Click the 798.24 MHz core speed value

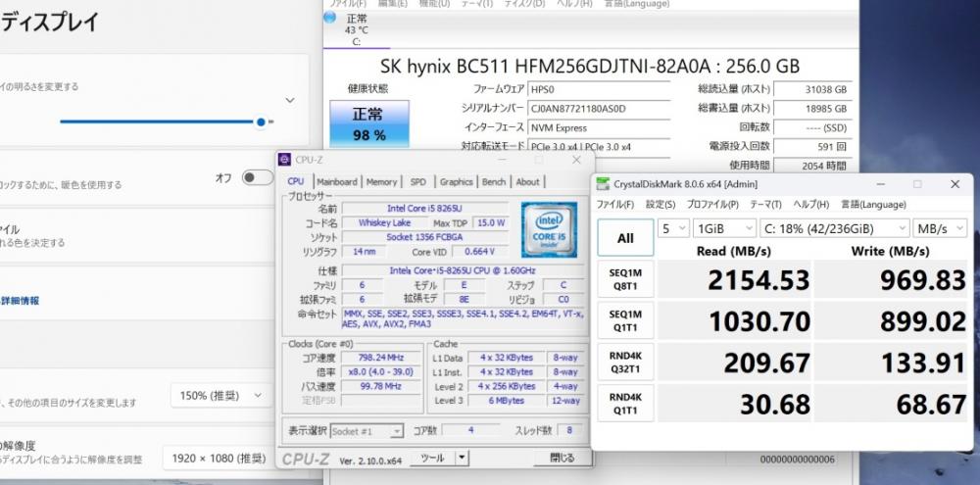(x=381, y=358)
